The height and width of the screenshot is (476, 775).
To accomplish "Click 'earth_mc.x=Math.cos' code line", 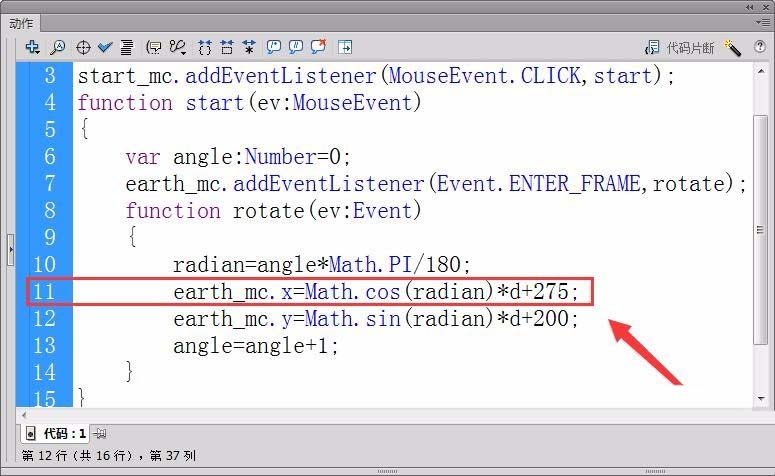I will (x=376, y=292).
